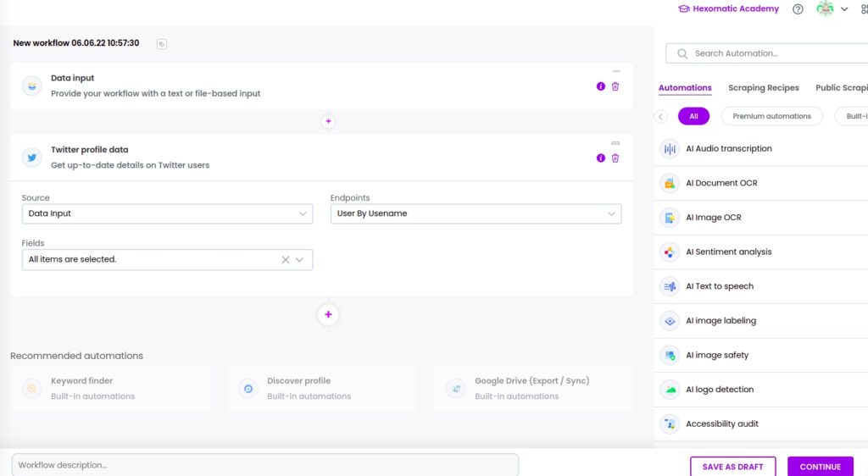
Task: Open info for Data input step
Action: [601, 86]
